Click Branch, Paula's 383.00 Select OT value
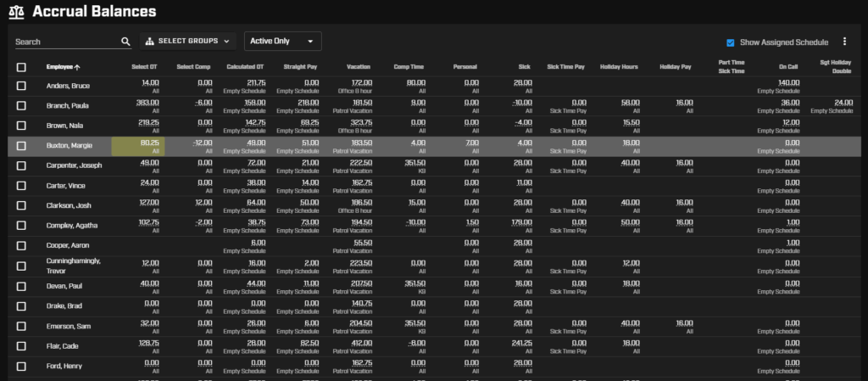 [x=147, y=103]
